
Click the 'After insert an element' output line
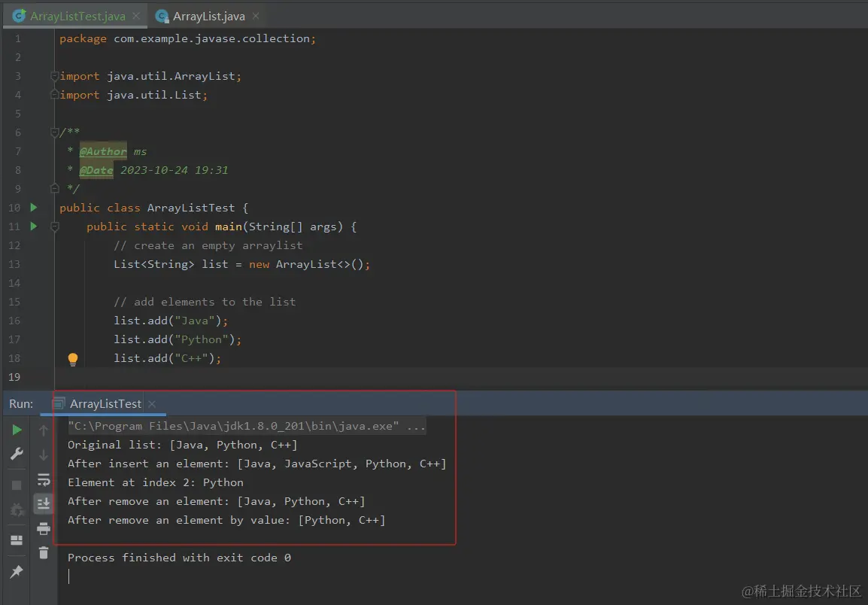coord(256,464)
